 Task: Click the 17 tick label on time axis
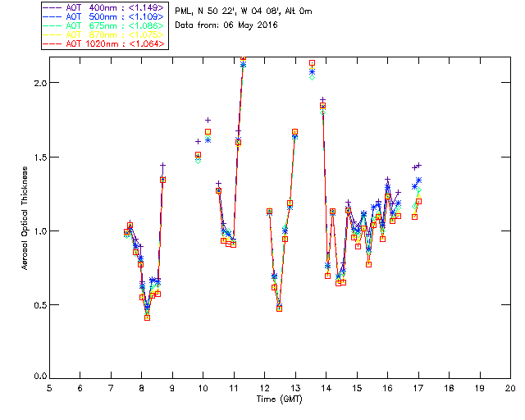pyautogui.click(x=418, y=387)
